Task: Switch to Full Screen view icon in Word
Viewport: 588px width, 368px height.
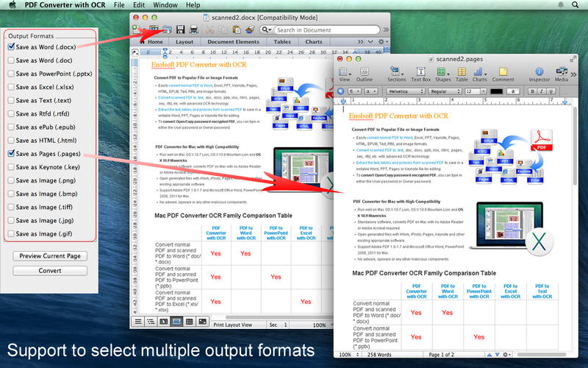Action: click(202, 322)
